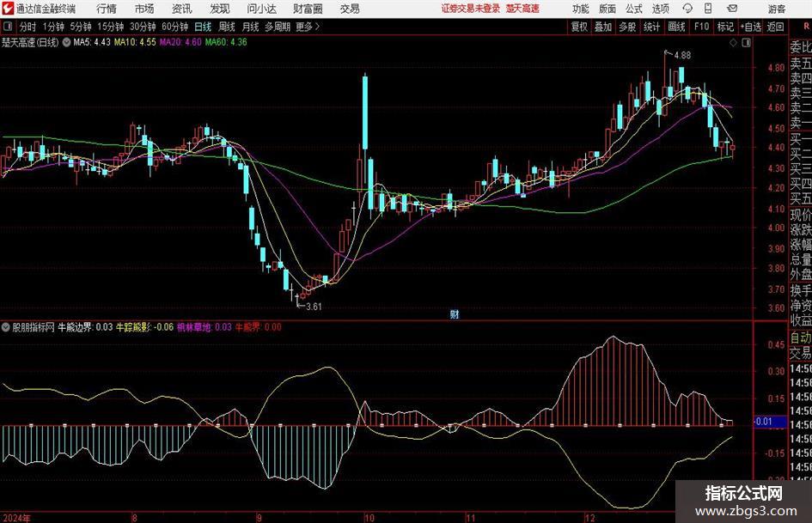Add stock with the +自选 button
The height and width of the screenshot is (523, 812).
pos(751,27)
